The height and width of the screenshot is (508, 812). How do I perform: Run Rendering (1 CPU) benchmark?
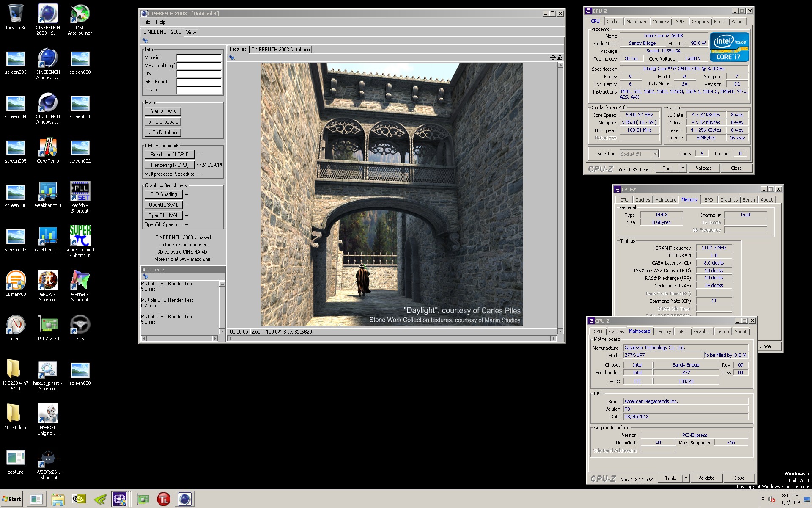pyautogui.click(x=170, y=155)
